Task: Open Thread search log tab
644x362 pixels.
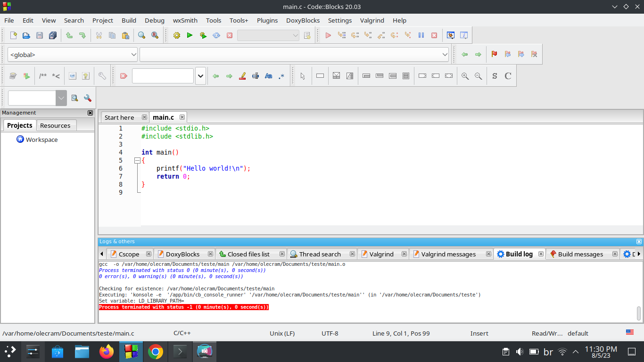Action: pyautogui.click(x=320, y=254)
